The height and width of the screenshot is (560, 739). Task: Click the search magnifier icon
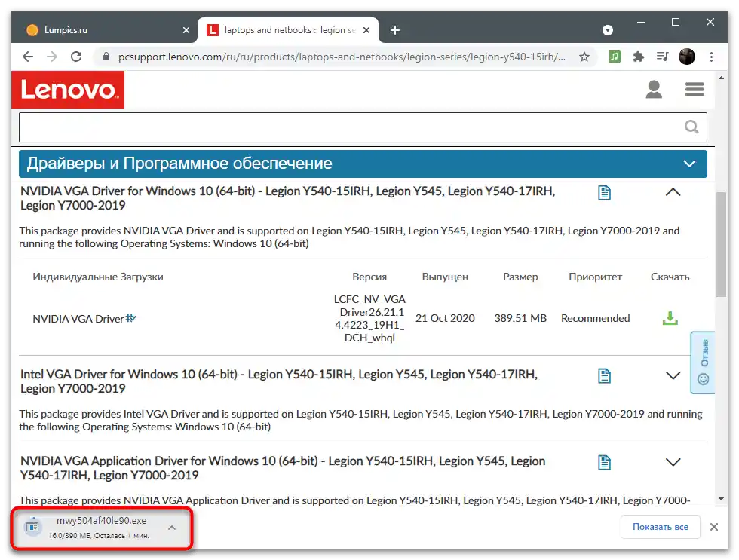691,127
